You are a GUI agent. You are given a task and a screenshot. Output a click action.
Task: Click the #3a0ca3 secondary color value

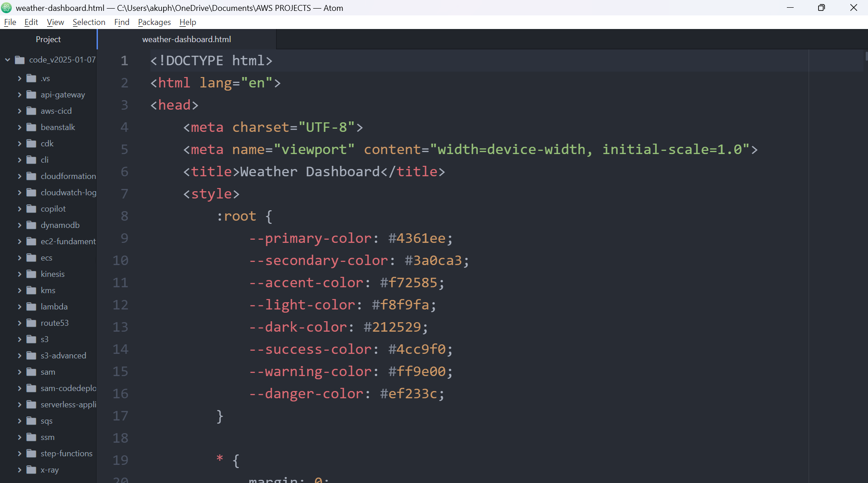pos(433,261)
